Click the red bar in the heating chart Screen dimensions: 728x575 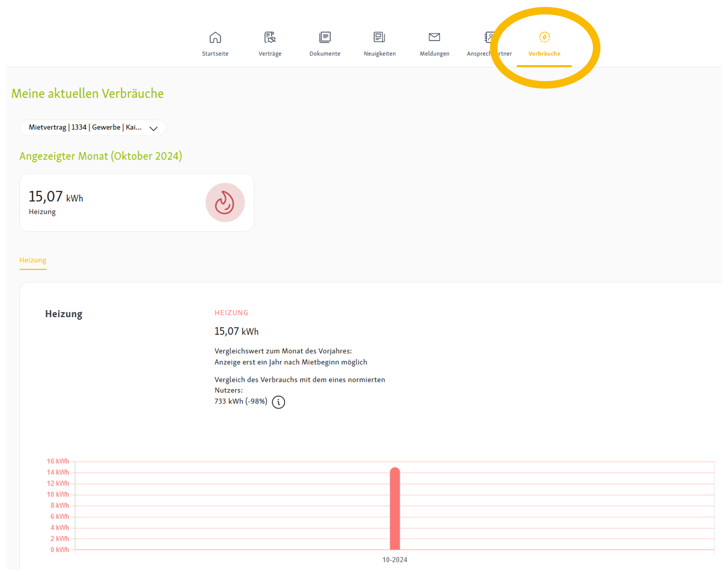(x=395, y=508)
